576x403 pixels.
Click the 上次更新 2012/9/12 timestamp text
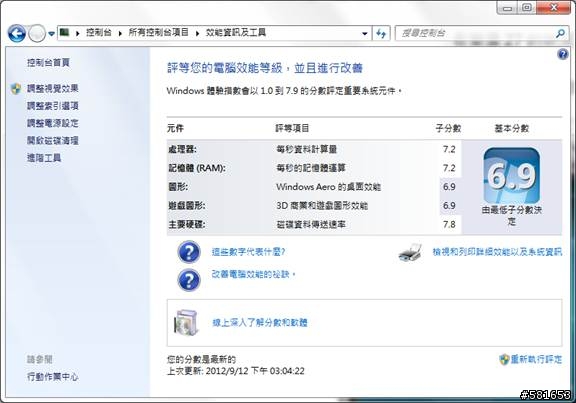click(x=236, y=371)
